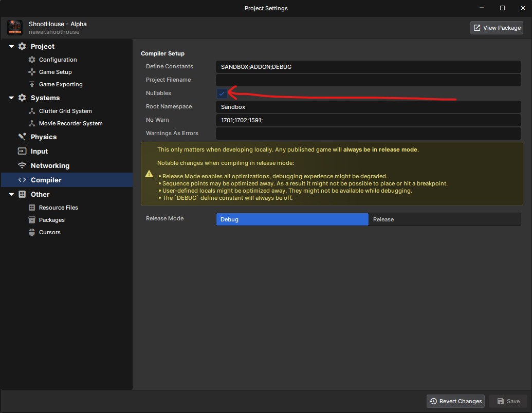Click the Define Constants input field
This screenshot has height=413, width=532.
(368, 67)
